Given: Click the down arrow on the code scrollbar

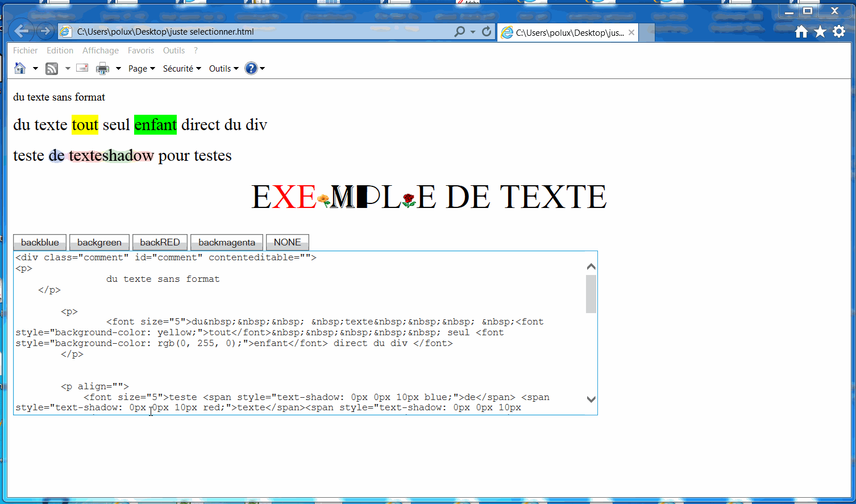Looking at the screenshot, I should pyautogui.click(x=591, y=399).
